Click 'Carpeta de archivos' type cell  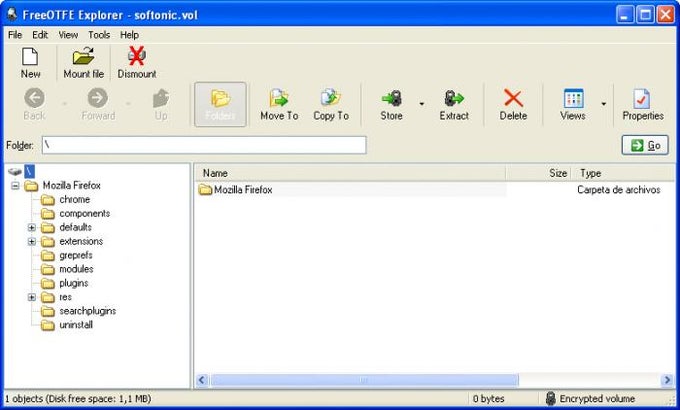(x=618, y=190)
